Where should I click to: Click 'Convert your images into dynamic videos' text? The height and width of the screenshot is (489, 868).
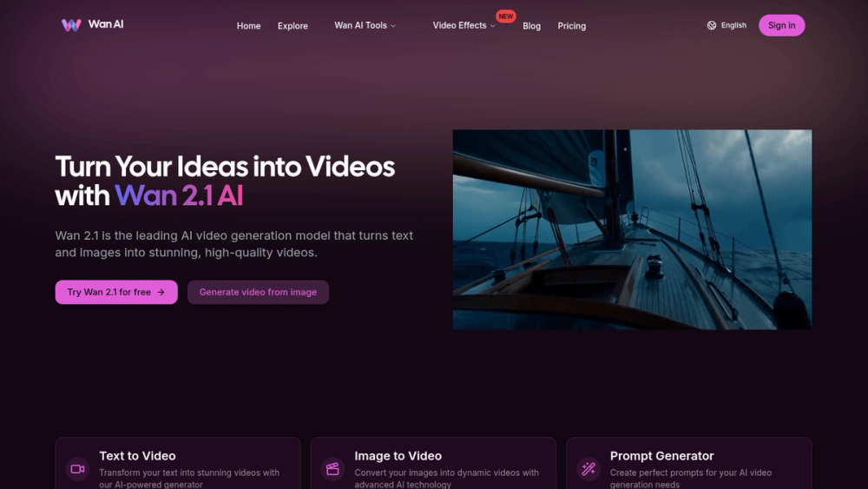click(x=446, y=478)
